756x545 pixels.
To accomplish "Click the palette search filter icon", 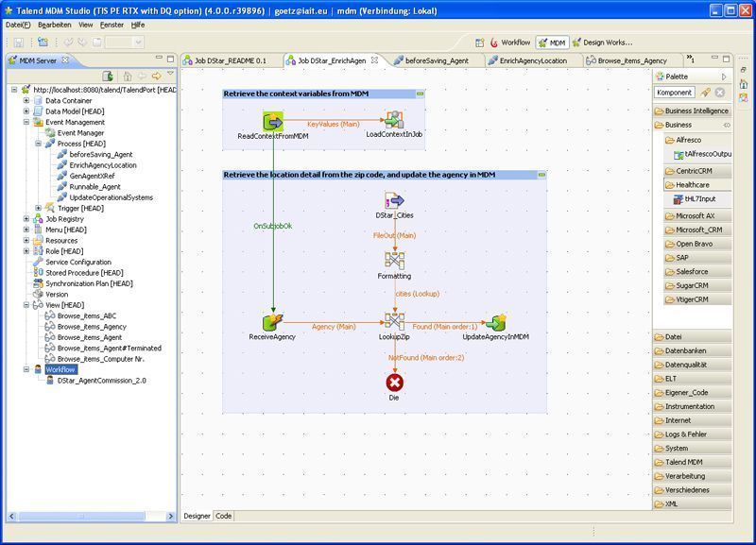I will (x=705, y=92).
